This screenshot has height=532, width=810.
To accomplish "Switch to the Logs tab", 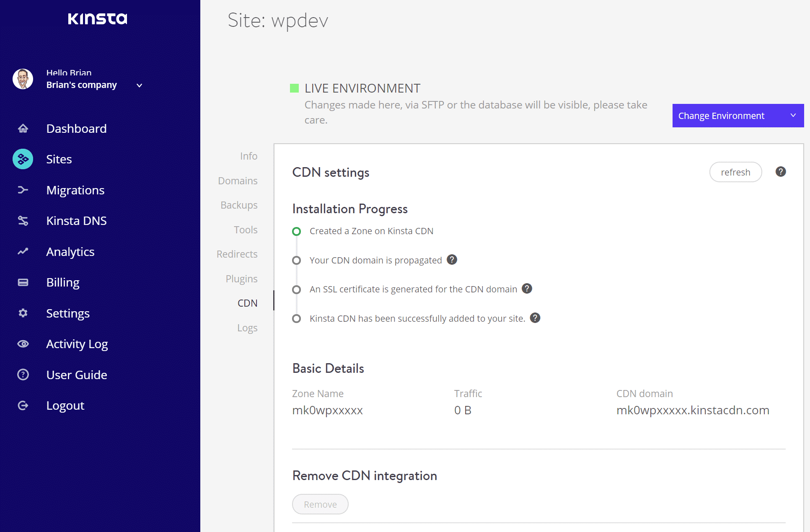I will pos(247,328).
